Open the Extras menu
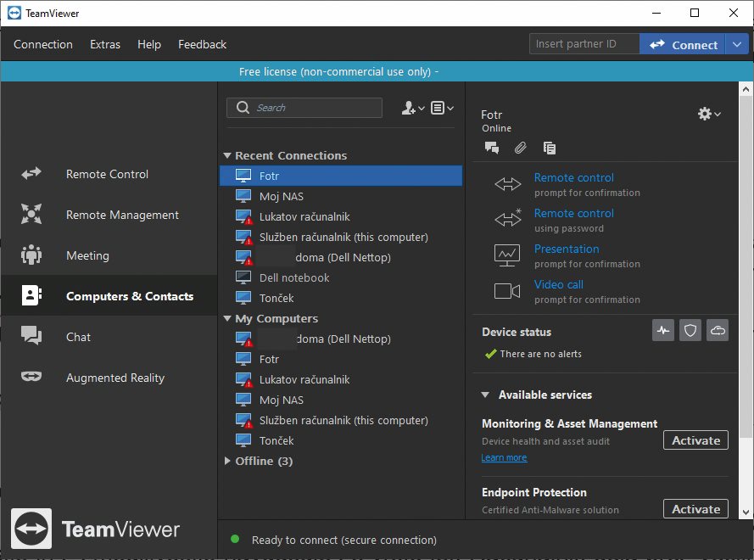Viewport: 754px width, 560px height. pos(105,44)
